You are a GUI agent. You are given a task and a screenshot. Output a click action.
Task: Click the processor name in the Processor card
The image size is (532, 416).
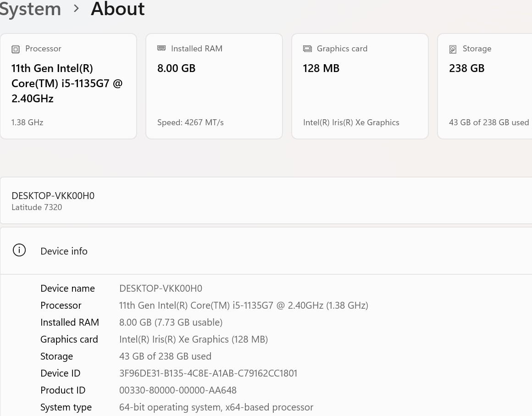pyautogui.click(x=66, y=83)
